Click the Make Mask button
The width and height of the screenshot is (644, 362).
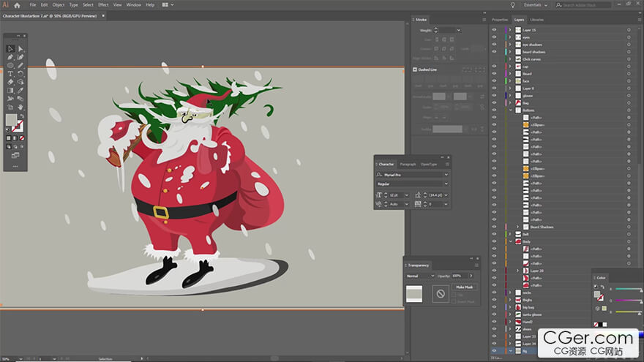click(x=465, y=287)
